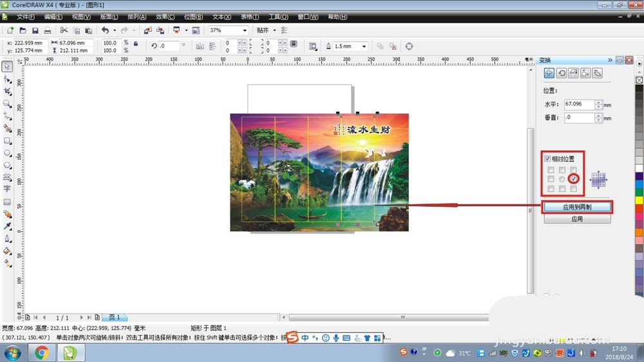Select the Fill bucket tool
Screen dimensions: 644x362
pyautogui.click(x=7, y=251)
